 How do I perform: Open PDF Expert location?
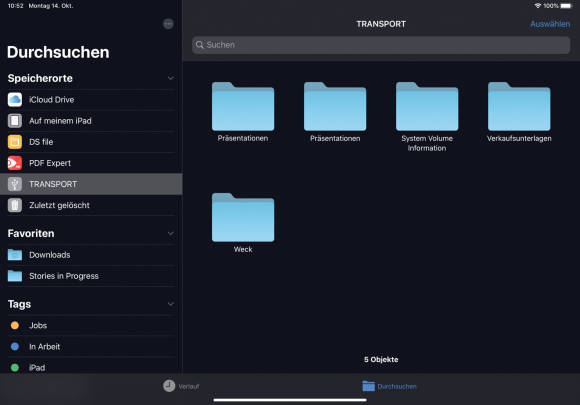coord(91,163)
